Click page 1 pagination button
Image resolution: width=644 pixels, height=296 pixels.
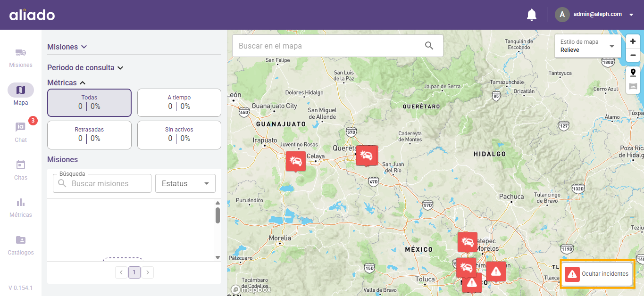tap(134, 272)
